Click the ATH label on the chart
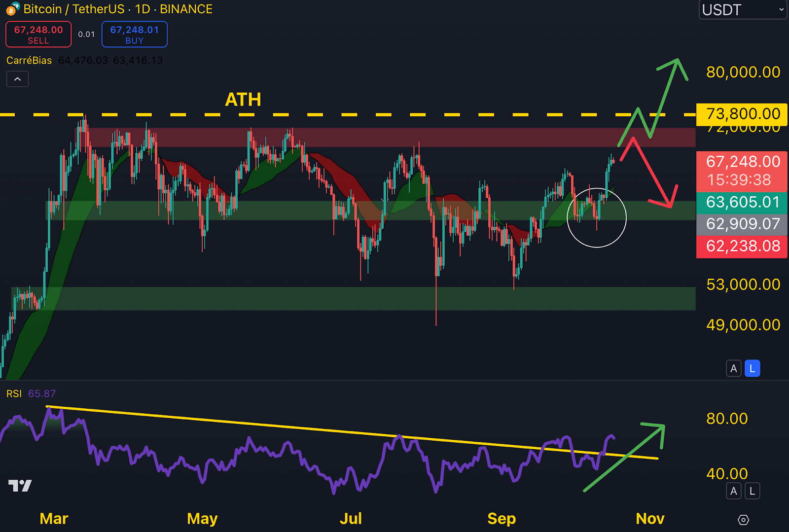 pos(243,100)
